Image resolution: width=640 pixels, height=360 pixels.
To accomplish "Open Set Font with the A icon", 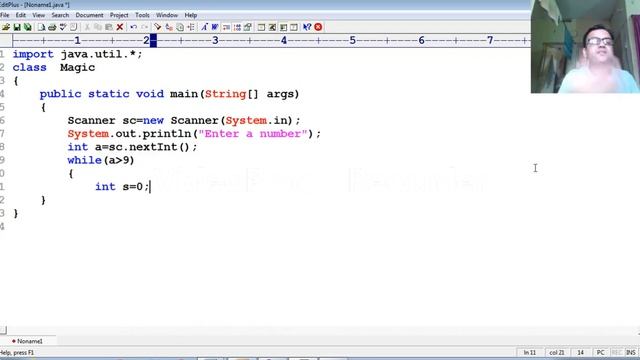I will coord(204,27).
